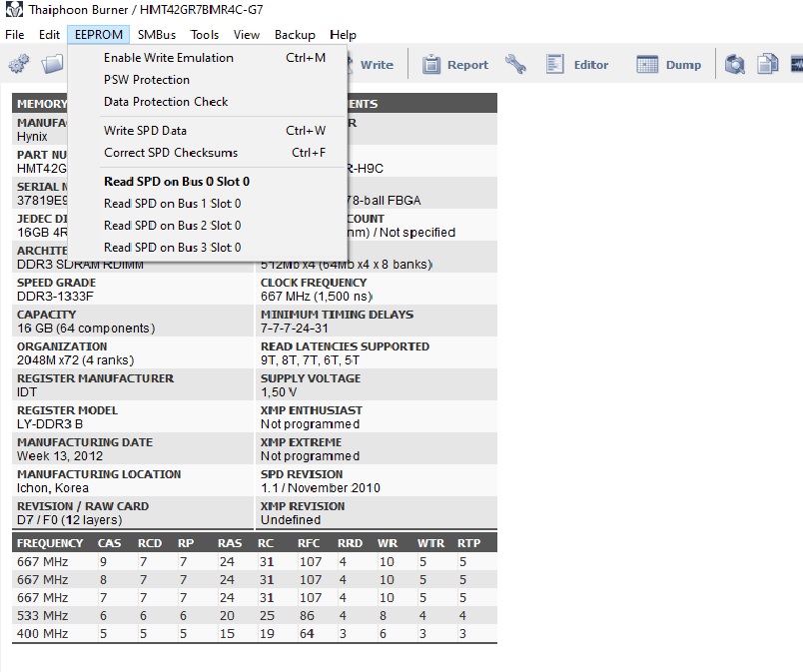Read SPD on Bus 3 Slot 0
803x672 pixels.
point(208,248)
